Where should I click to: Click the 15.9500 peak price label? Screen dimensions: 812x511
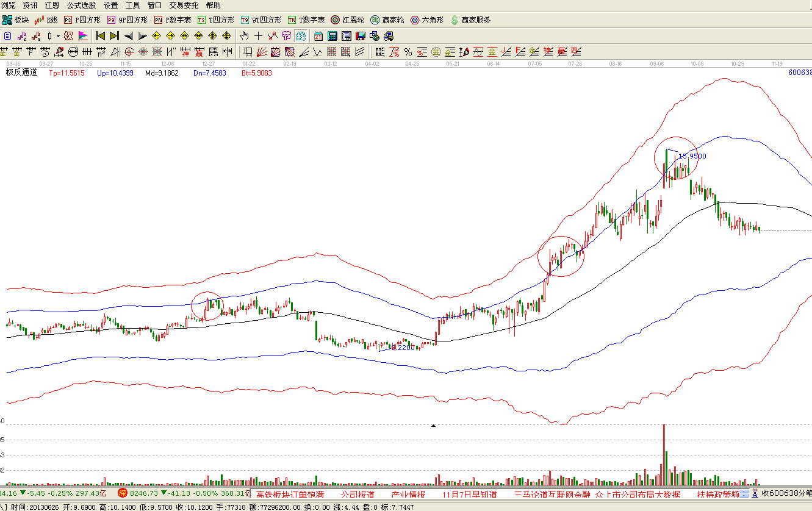coord(692,156)
